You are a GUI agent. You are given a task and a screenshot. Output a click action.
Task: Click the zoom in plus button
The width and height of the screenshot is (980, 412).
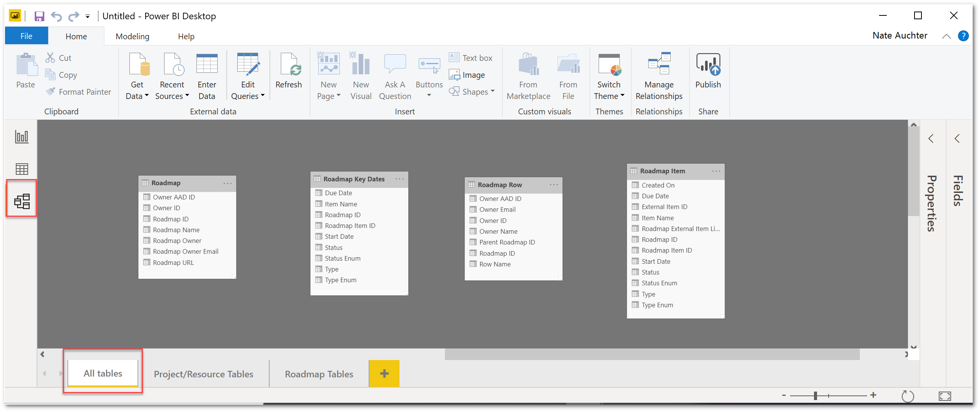pyautogui.click(x=873, y=395)
